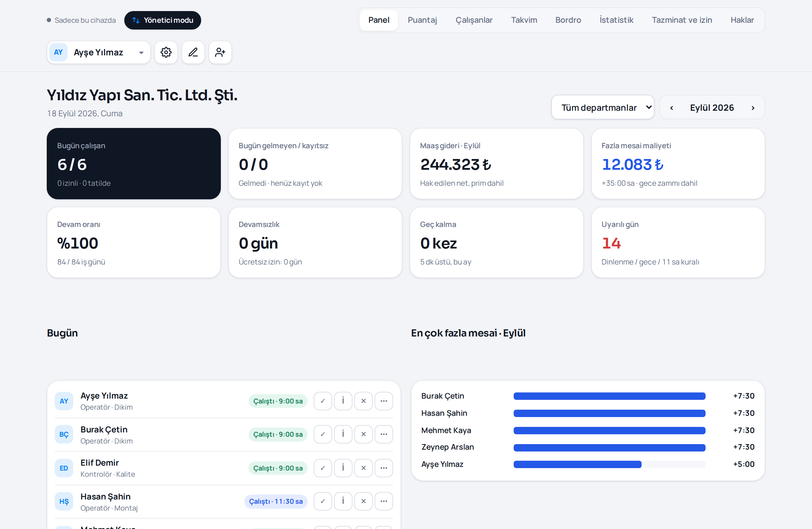Go to previous month from Eylül 2026
The height and width of the screenshot is (529, 812).
(x=671, y=108)
